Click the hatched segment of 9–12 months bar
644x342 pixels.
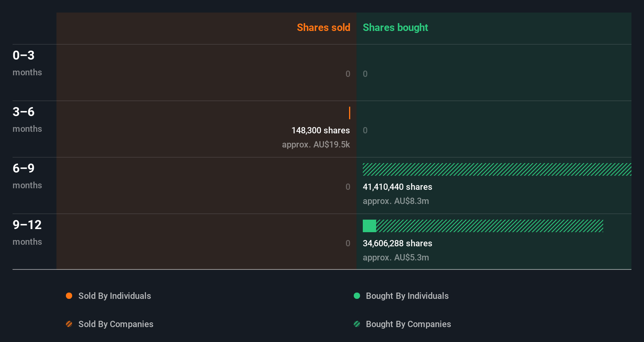[x=489, y=226]
